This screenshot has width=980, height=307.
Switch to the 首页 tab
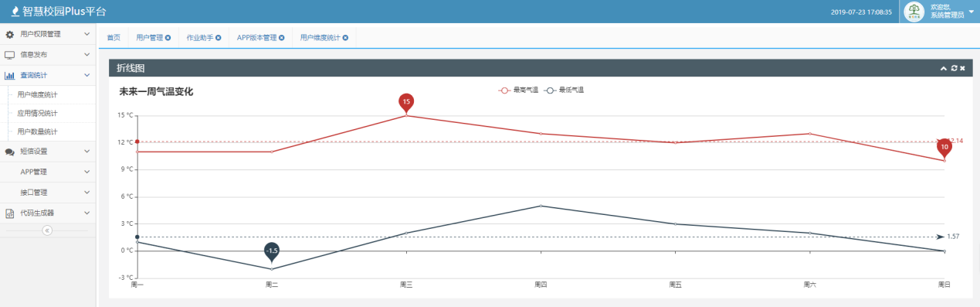point(114,38)
